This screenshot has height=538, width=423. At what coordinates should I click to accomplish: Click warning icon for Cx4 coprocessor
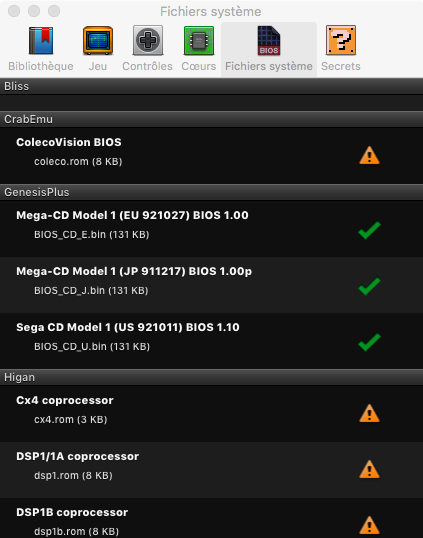coord(369,413)
